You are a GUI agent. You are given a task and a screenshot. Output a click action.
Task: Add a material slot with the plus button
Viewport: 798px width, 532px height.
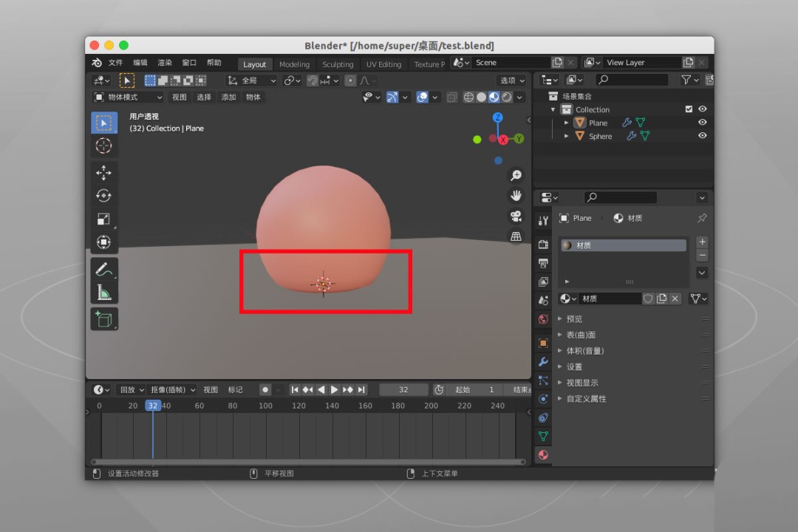click(702, 242)
